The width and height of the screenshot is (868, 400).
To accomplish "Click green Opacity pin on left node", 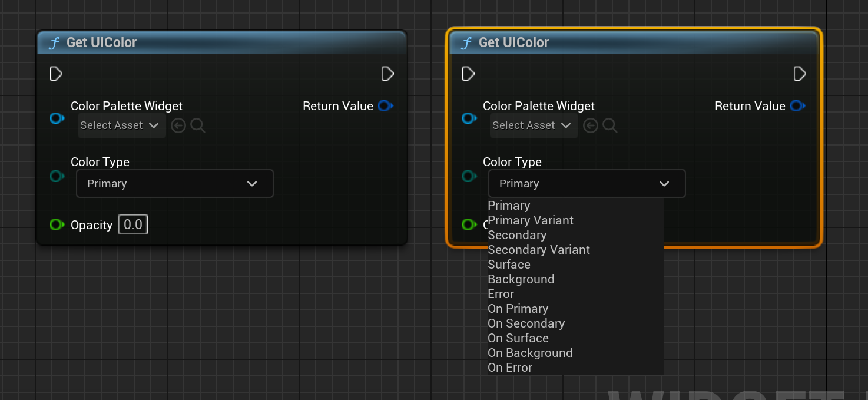I will (57, 224).
